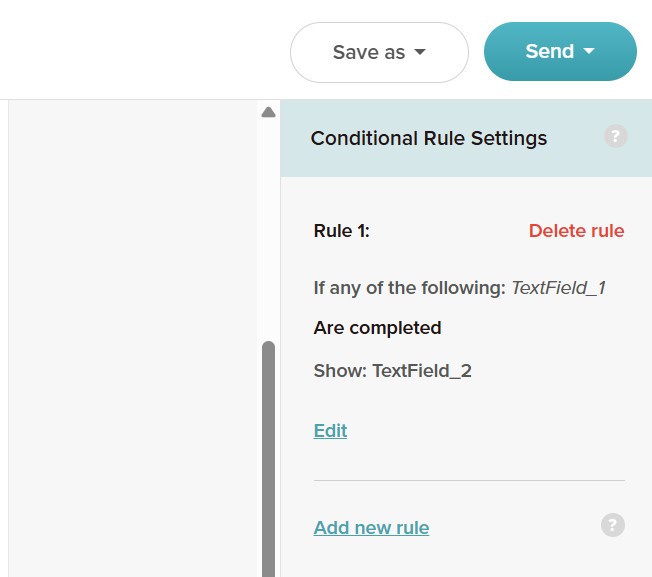This screenshot has width=652, height=577.
Task: Expand the Save as dropdown arrow
Action: pos(420,52)
